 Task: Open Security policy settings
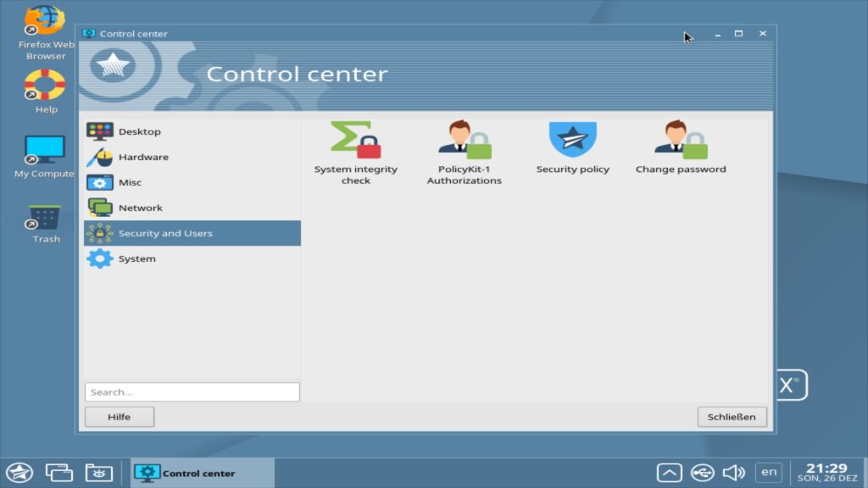pos(572,147)
